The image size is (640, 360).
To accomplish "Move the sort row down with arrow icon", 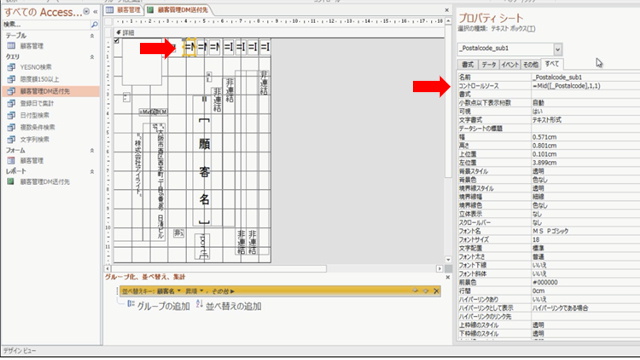I will (x=426, y=291).
